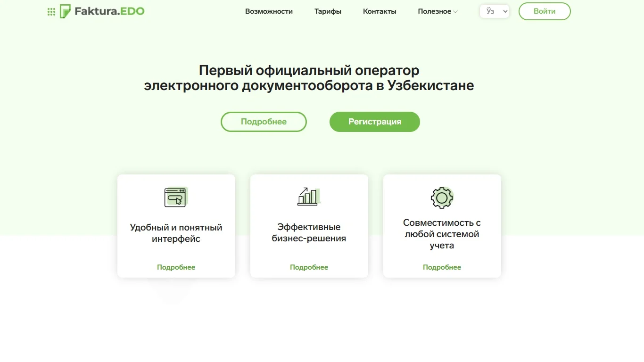Follow Подробнее link under Удобный и понятный интерфейс
The width and height of the screenshot is (644, 362).
pos(176,267)
